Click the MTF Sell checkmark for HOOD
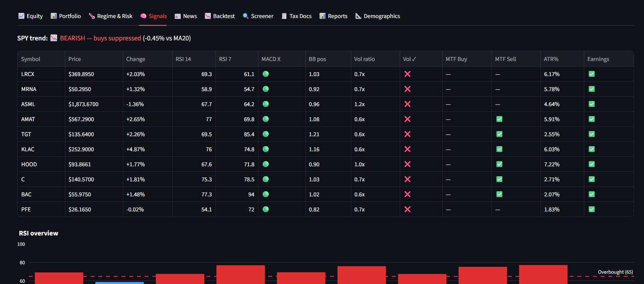 [499, 164]
